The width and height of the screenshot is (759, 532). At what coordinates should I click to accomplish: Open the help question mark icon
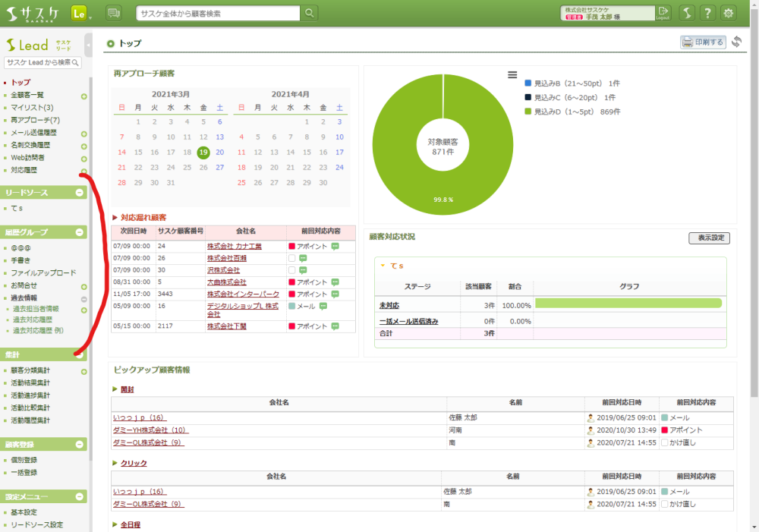707,13
